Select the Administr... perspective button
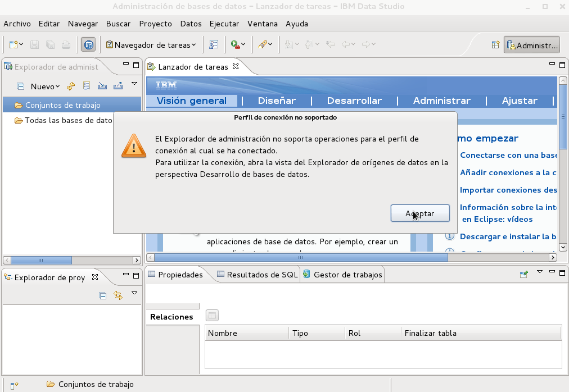This screenshot has height=392, width=569. point(532,45)
